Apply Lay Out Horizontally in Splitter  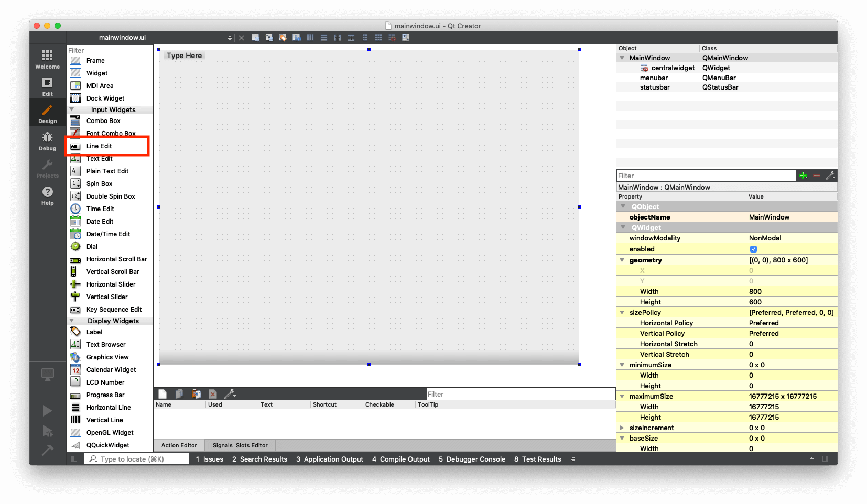coord(338,37)
